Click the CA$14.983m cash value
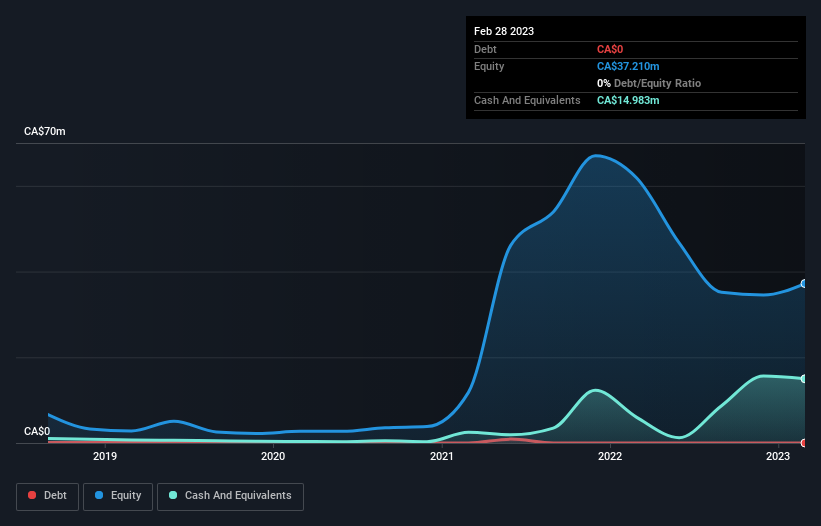Screen dimensions: 821x526 click(628, 100)
